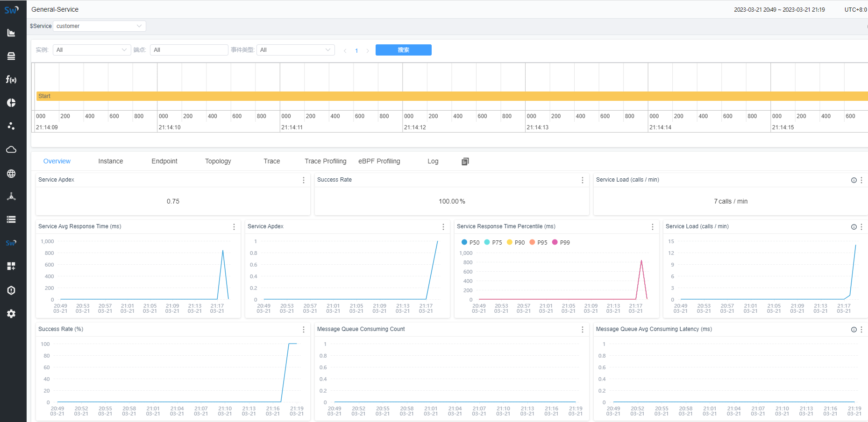Viewport: 868px width, 422px height.
Task: Select page 1 in the events pagination
Action: (356, 50)
